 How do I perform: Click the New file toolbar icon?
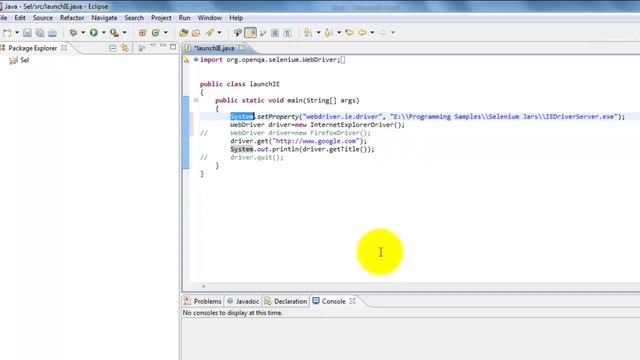point(7,33)
